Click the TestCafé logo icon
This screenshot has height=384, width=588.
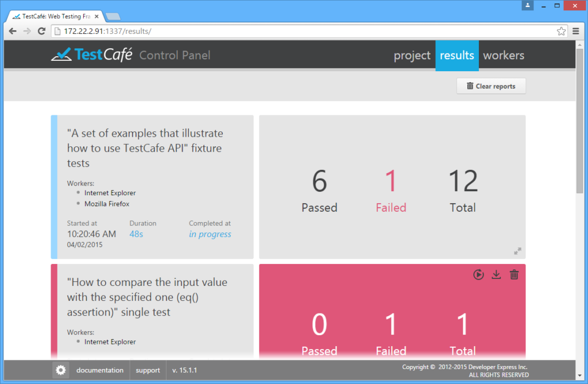pos(61,55)
